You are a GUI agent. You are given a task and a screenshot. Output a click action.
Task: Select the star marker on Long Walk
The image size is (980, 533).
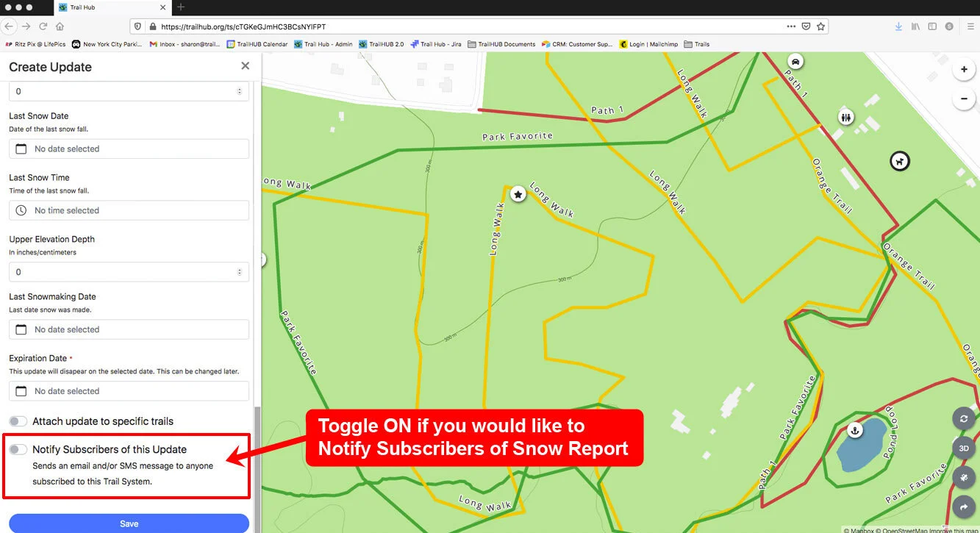click(x=518, y=195)
